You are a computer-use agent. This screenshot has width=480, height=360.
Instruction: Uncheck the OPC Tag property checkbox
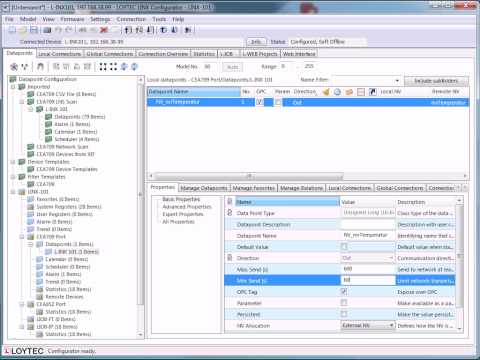point(344,291)
